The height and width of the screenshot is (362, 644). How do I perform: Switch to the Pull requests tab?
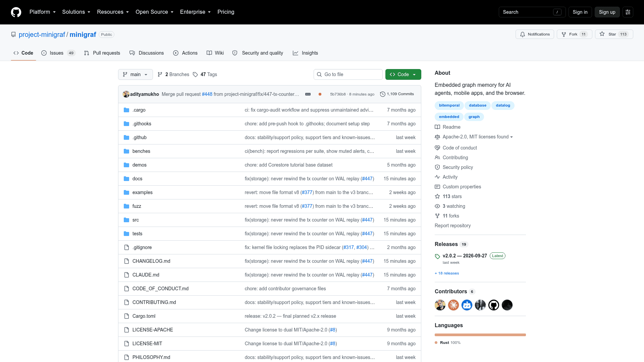(102, 53)
